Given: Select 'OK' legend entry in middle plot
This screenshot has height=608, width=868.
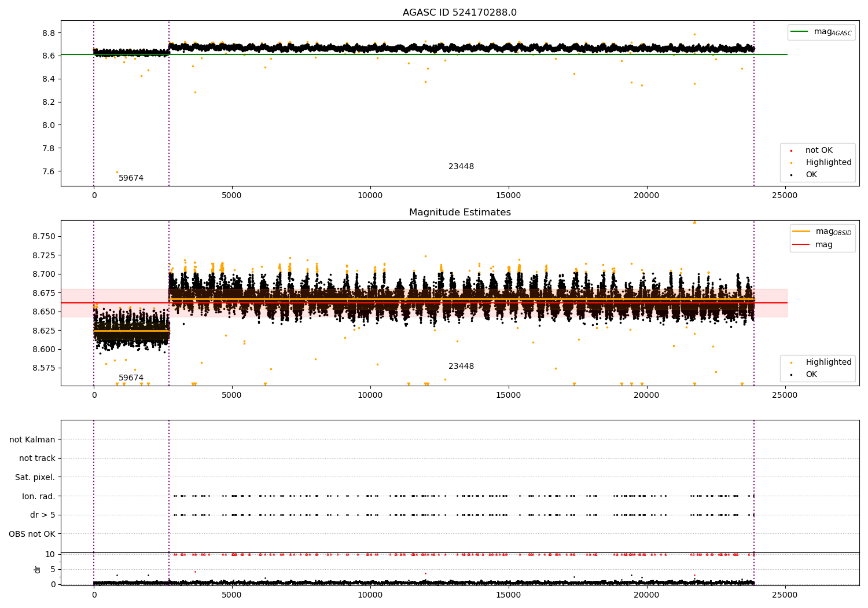Looking at the screenshot, I should pyautogui.click(x=811, y=375).
